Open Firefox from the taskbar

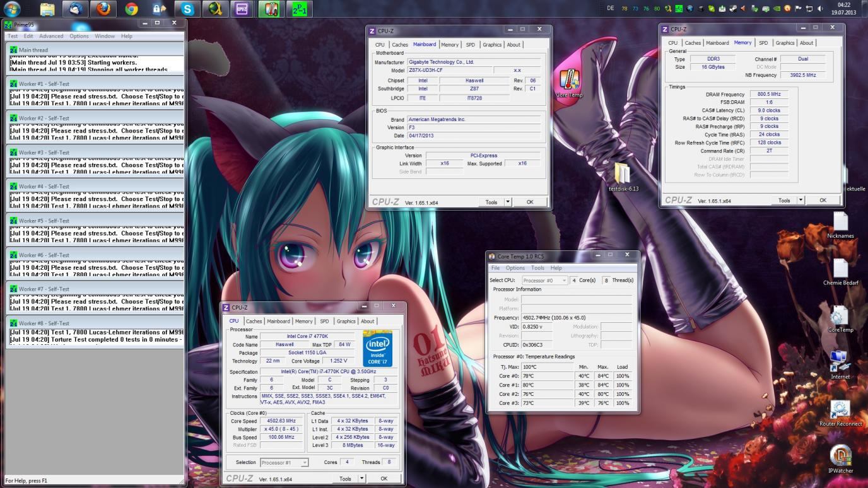point(103,9)
